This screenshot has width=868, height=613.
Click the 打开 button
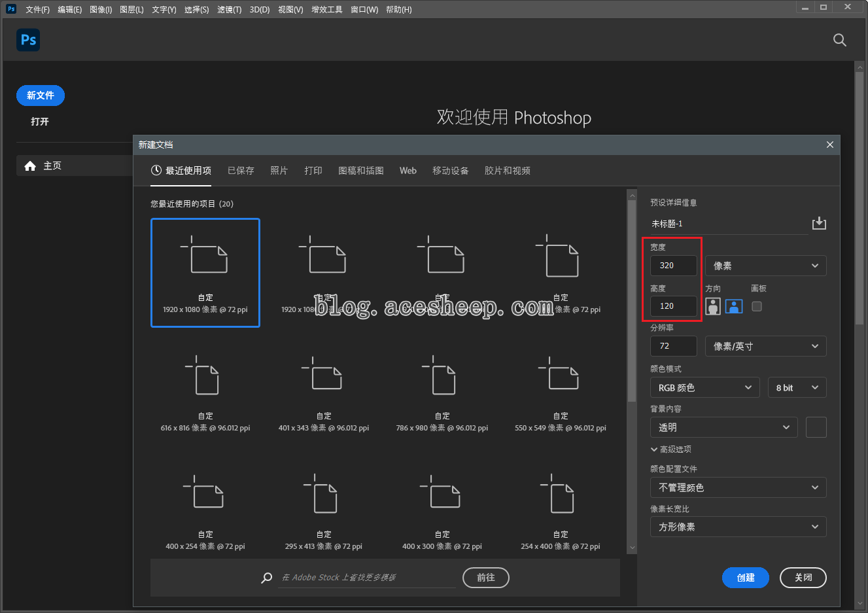40,122
